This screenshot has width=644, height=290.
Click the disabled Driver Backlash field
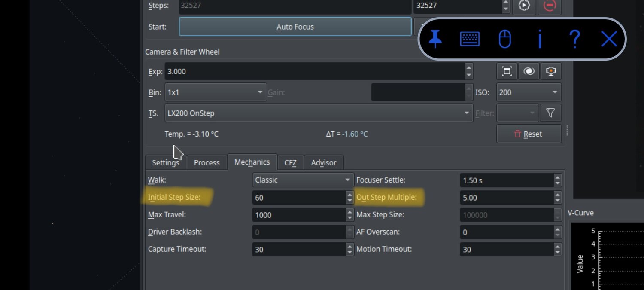299,232
